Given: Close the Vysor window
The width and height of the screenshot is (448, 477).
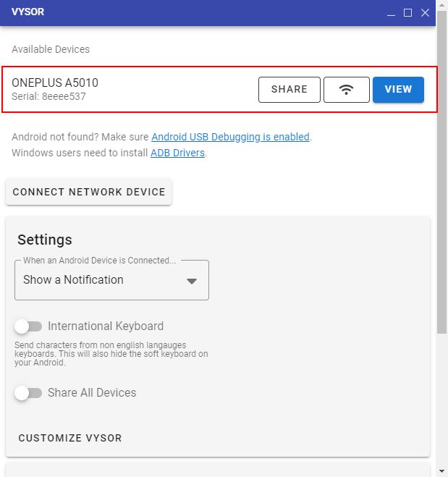Looking at the screenshot, I should [x=425, y=13].
